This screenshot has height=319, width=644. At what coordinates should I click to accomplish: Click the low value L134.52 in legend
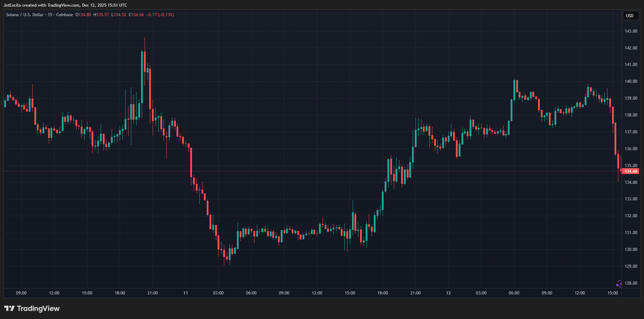pos(119,15)
